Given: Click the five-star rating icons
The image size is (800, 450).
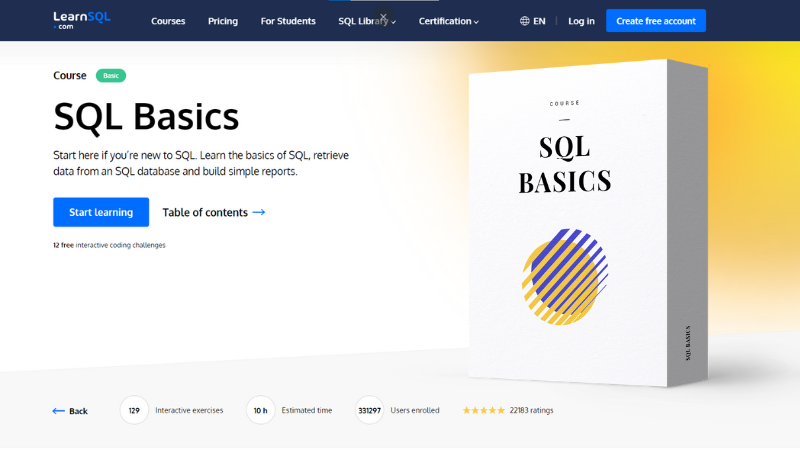Looking at the screenshot, I should 484,410.
